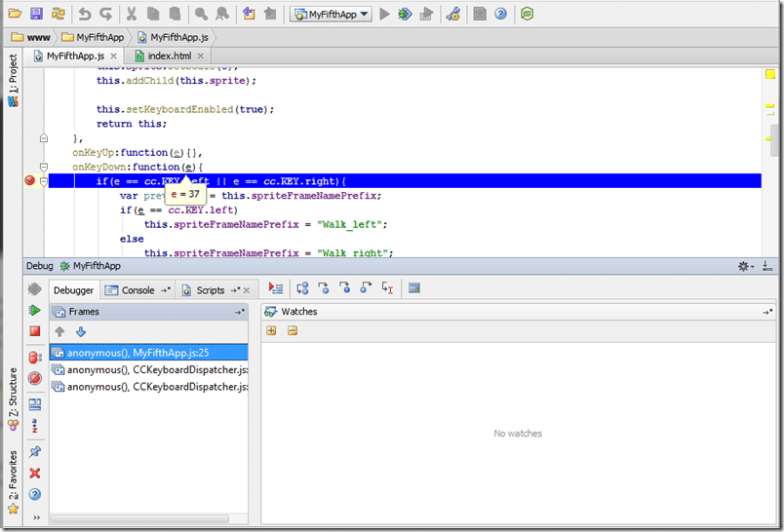Select the MyFifthApp breadcrumb folder
This screenshot has width=784, height=532.
pos(93,37)
